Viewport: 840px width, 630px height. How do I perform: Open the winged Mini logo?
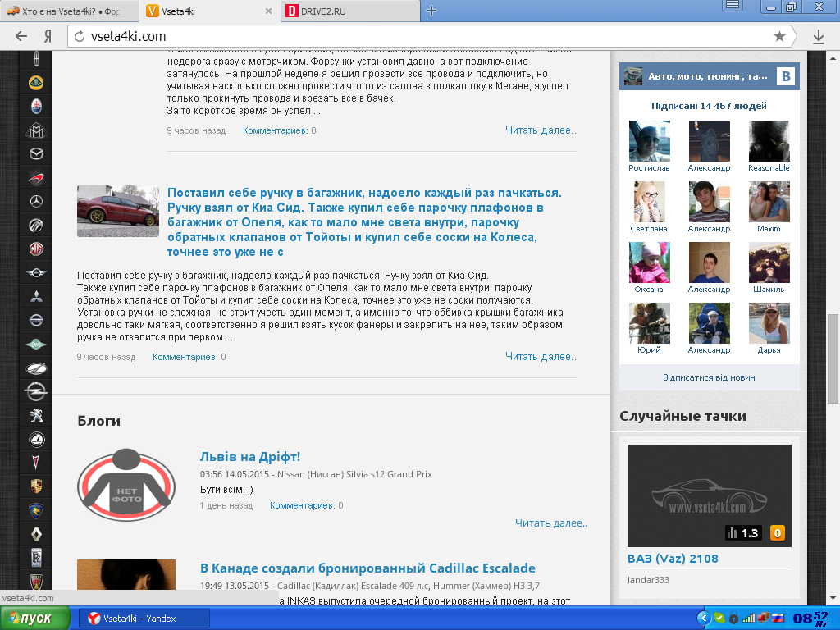tap(36, 272)
